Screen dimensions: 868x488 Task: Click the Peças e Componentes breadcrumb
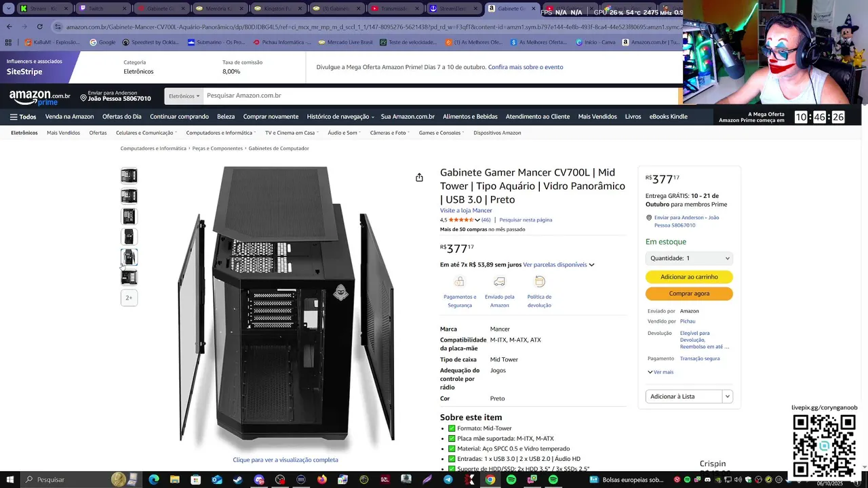click(217, 148)
